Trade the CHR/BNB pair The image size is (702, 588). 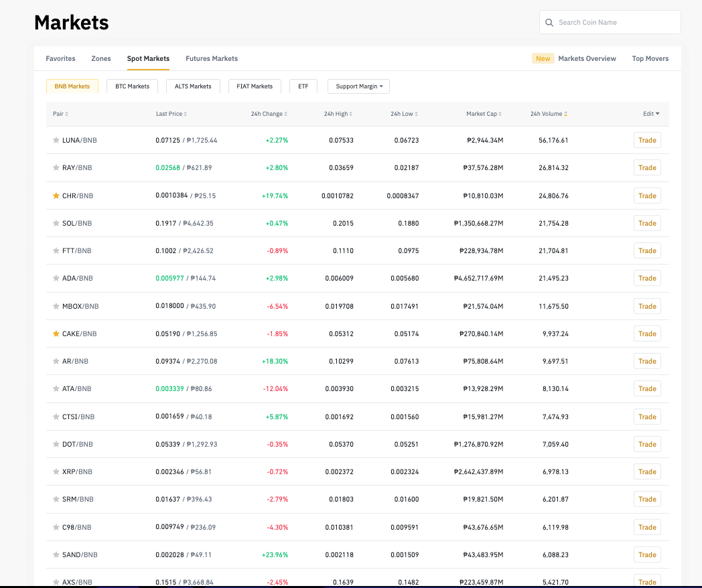coord(647,196)
